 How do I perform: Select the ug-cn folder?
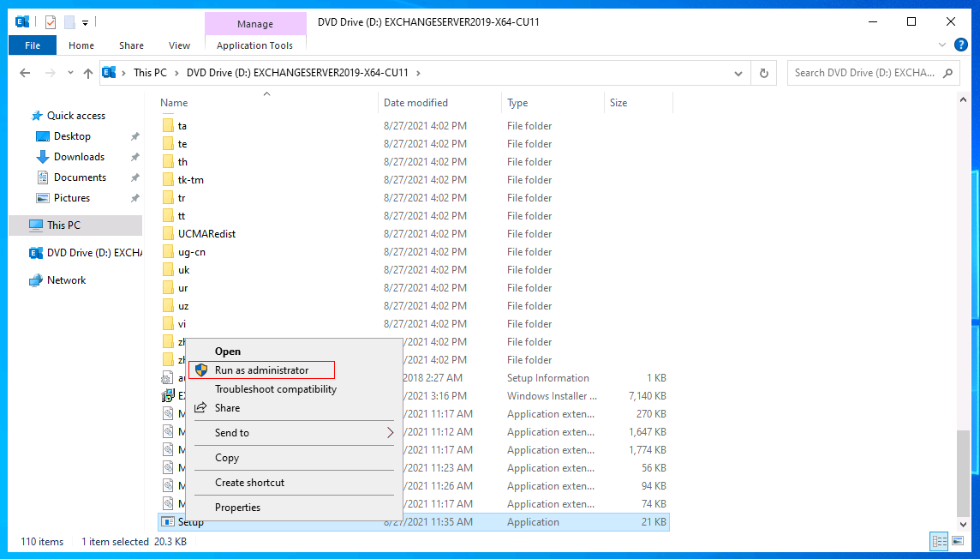point(192,252)
